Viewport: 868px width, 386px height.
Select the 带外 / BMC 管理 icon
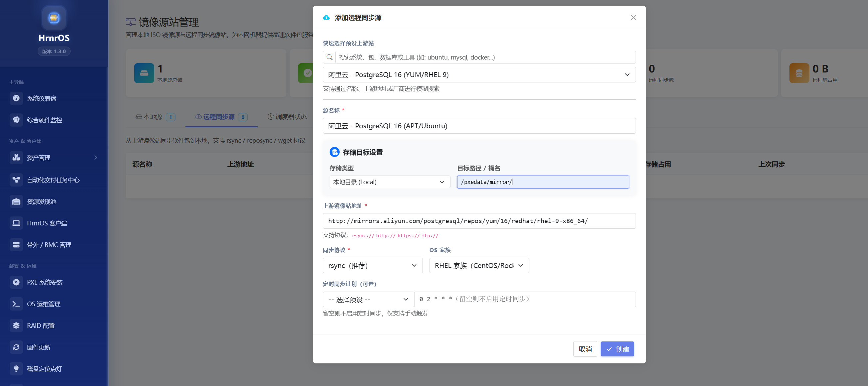tap(16, 245)
